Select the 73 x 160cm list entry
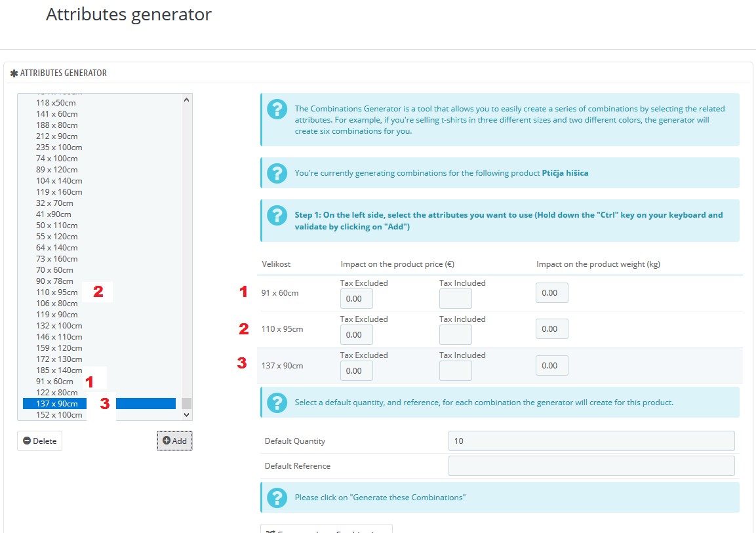Screen dimensions: 756x533 coord(56,258)
